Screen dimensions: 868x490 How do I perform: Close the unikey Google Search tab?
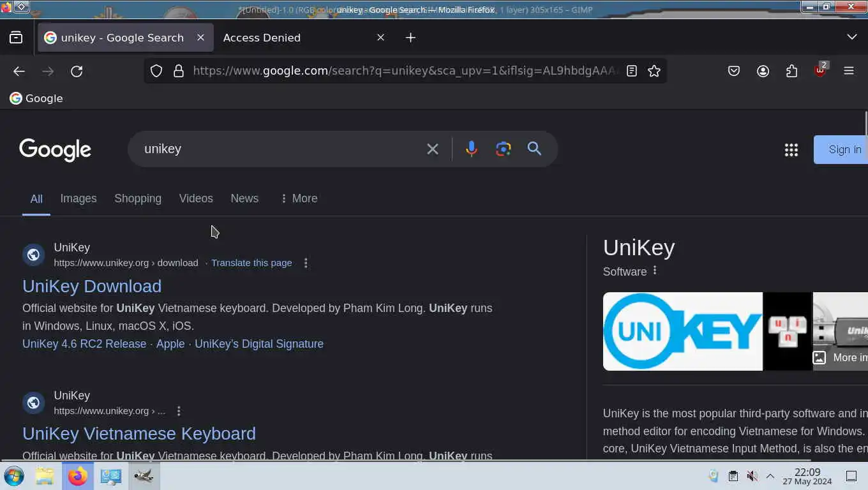click(x=200, y=38)
